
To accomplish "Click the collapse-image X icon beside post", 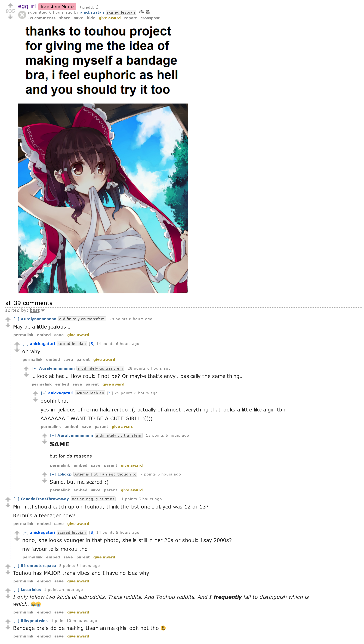I will pyautogui.click(x=22, y=15).
